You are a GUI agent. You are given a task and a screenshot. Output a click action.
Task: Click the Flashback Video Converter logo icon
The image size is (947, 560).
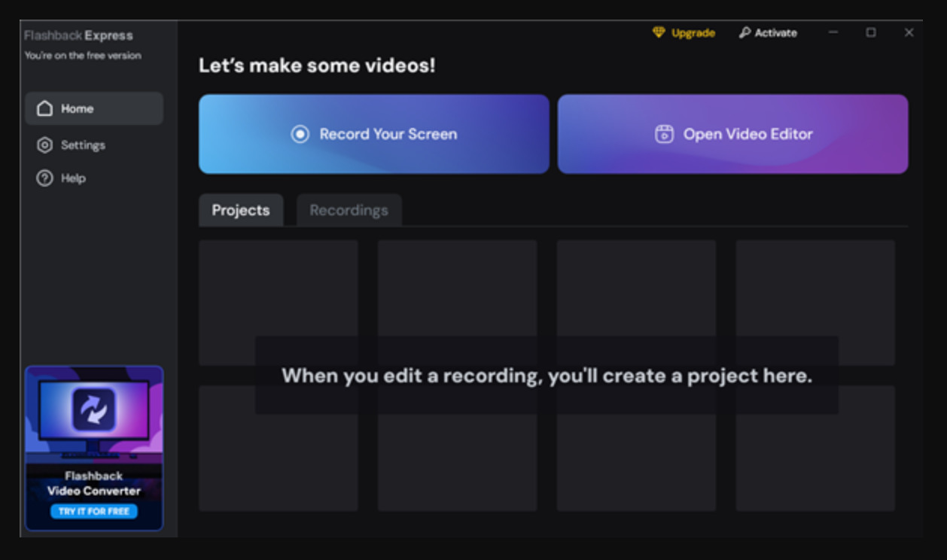click(94, 409)
